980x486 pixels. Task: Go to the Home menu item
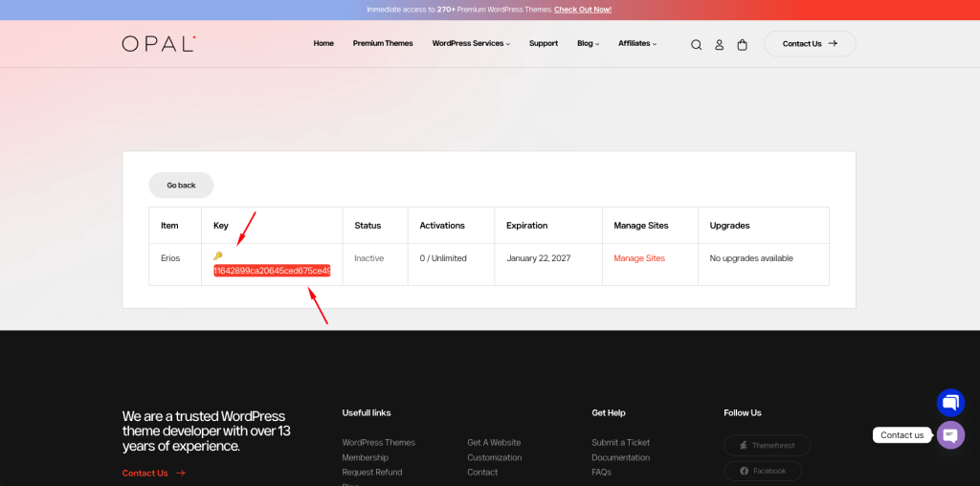[323, 44]
